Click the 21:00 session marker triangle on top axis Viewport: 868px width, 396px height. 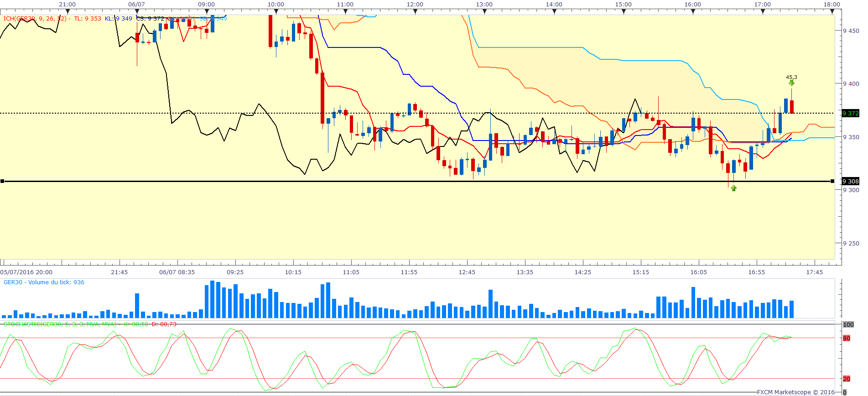[x=68, y=12]
